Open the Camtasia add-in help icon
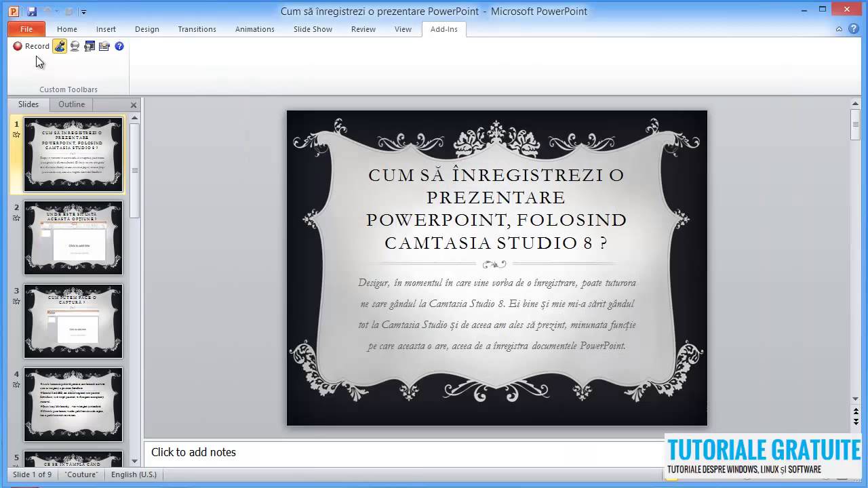 pos(119,46)
